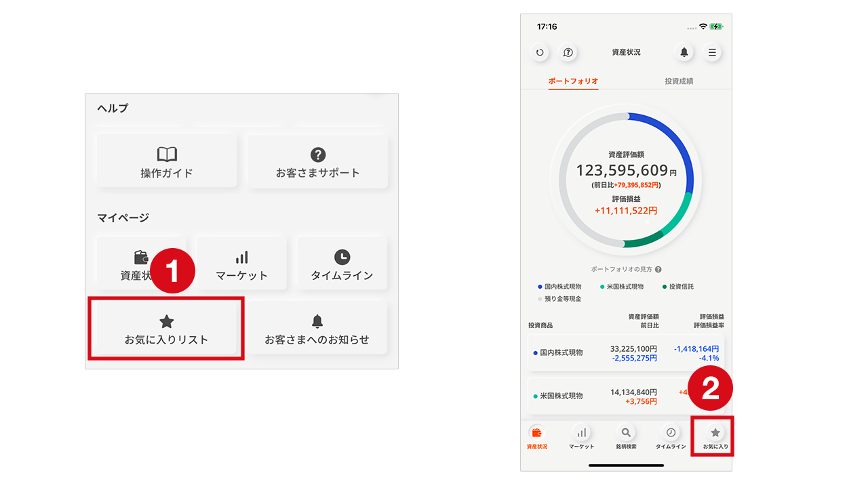Tap the refresh icon in phone header
868x488 pixels.
click(x=540, y=52)
